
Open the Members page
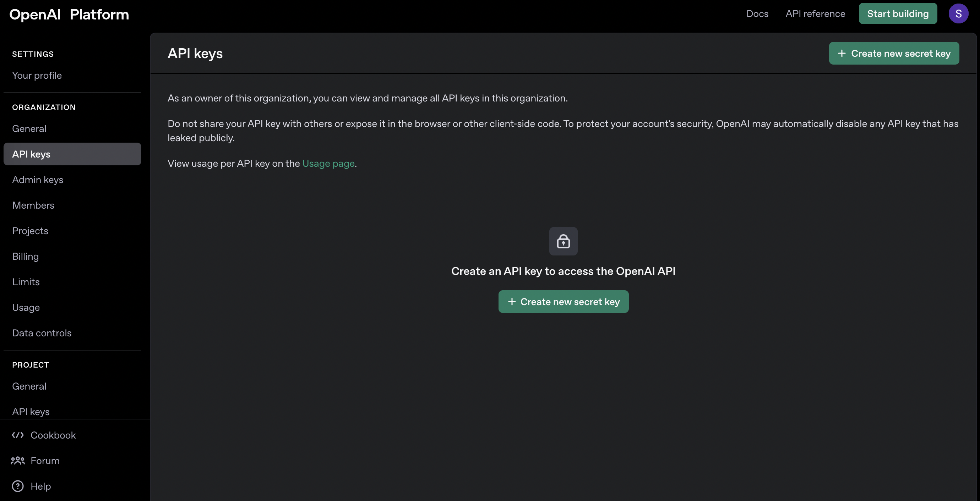tap(33, 205)
